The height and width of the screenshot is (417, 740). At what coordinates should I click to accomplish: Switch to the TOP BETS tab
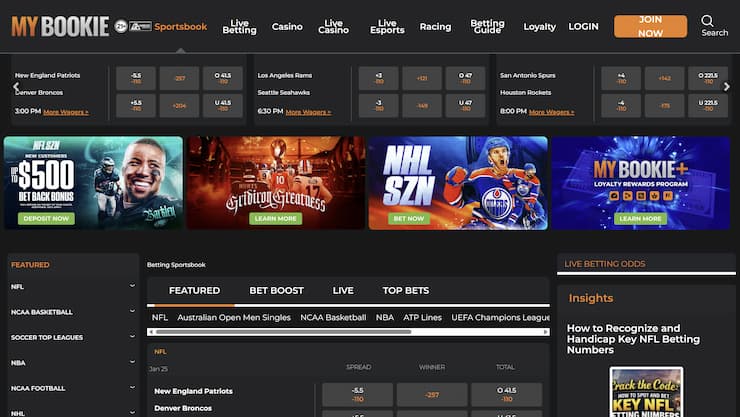point(406,291)
